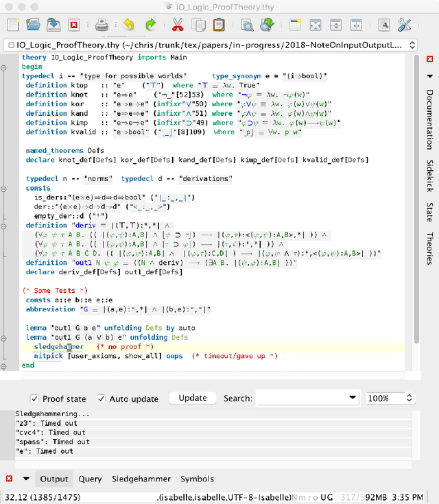
Task: Collapse the fold at the 'consts' line
Action: pyautogui.click(x=3, y=189)
